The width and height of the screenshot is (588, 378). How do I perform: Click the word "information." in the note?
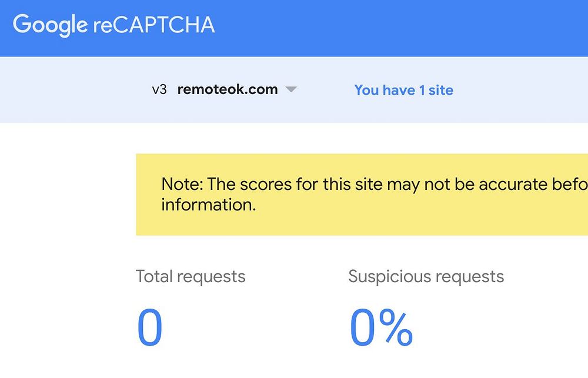[209, 205]
